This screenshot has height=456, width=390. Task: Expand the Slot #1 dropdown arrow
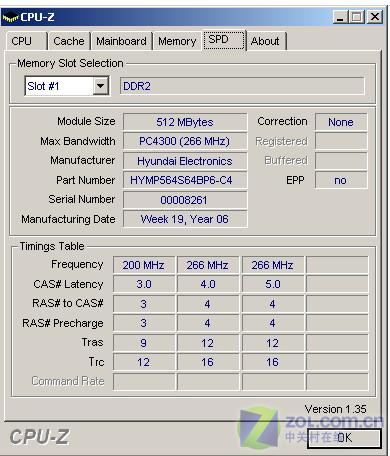100,86
